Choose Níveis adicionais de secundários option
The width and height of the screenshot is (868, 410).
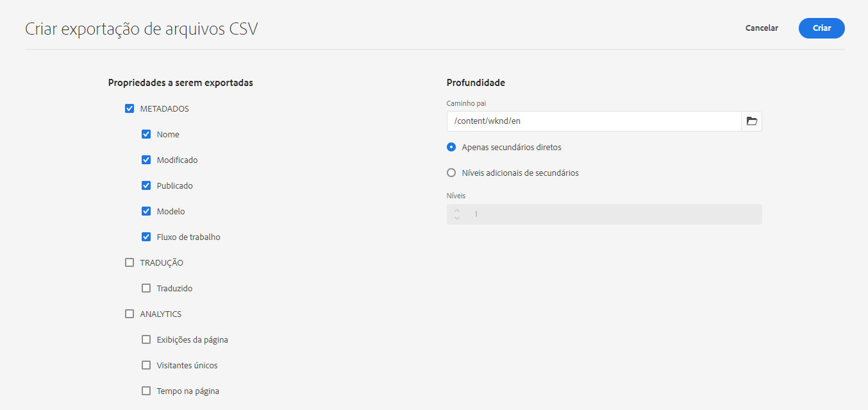tap(451, 173)
